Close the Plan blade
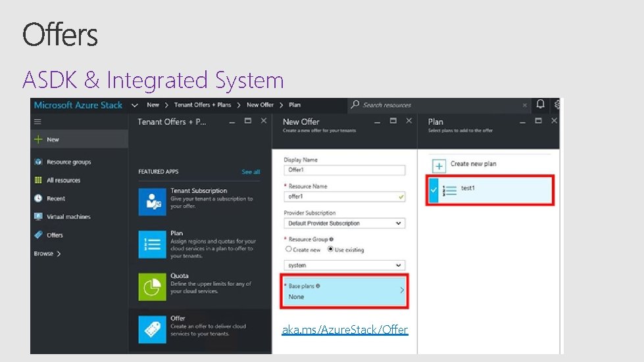Viewport: 644px width, 362px height. tap(554, 120)
